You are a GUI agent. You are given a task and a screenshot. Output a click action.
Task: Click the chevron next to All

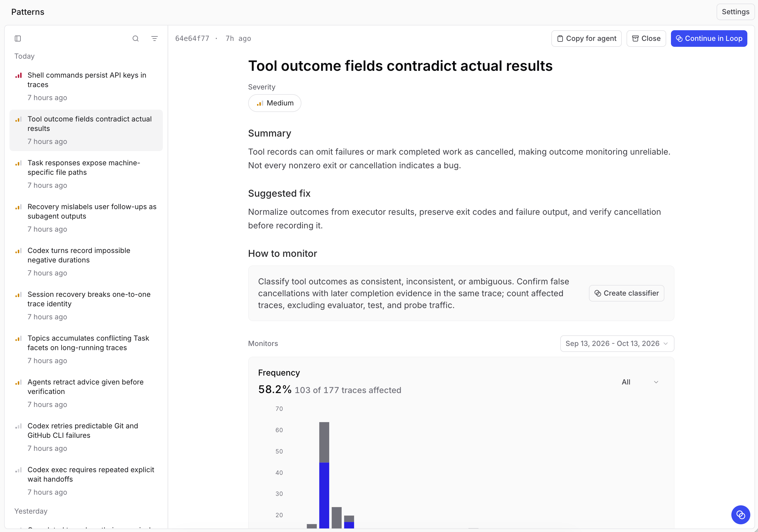[656, 382]
